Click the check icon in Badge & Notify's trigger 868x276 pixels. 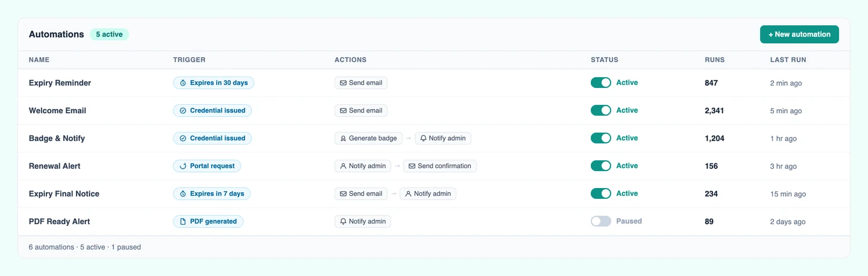(183, 139)
